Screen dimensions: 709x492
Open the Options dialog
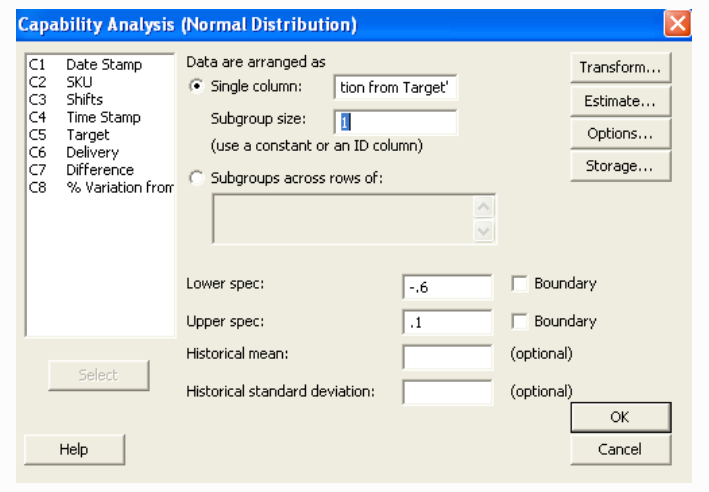point(620,133)
